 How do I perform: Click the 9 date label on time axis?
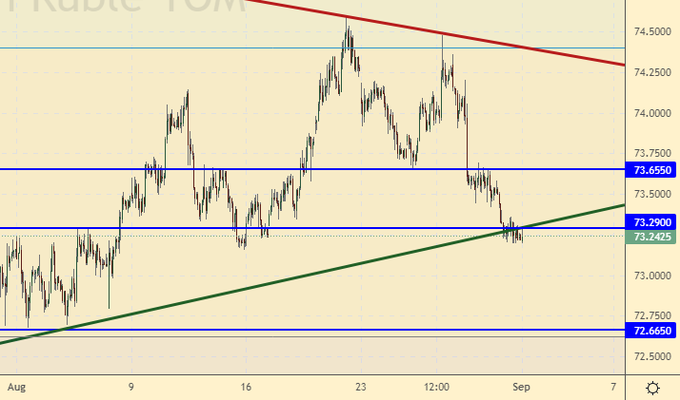pos(131,384)
